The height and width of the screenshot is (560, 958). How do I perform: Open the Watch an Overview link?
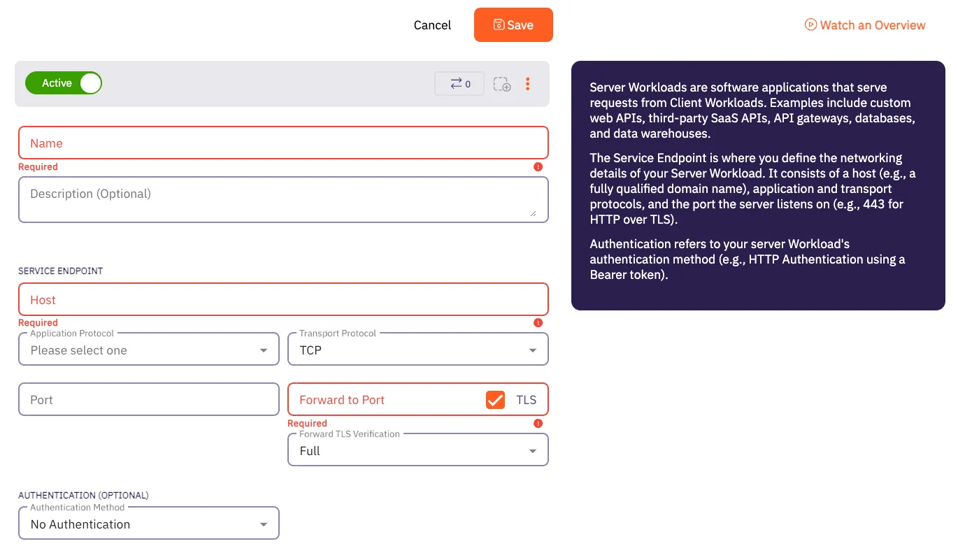click(x=871, y=24)
